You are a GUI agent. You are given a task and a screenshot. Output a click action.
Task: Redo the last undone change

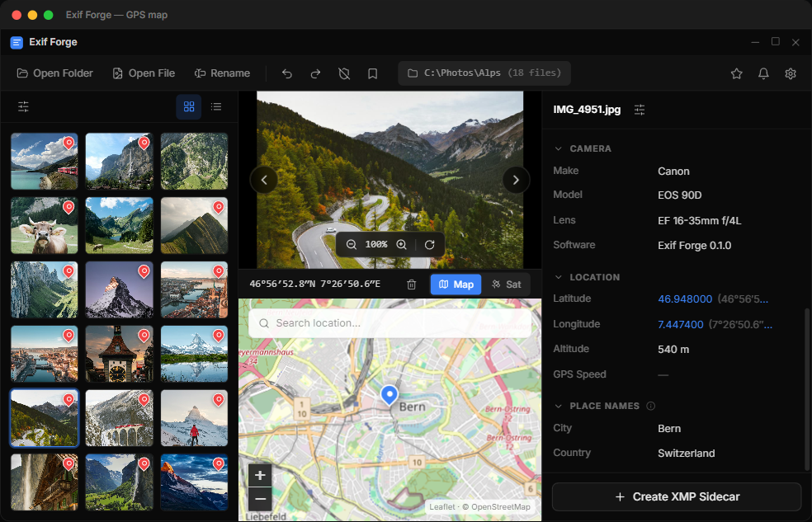tap(315, 73)
